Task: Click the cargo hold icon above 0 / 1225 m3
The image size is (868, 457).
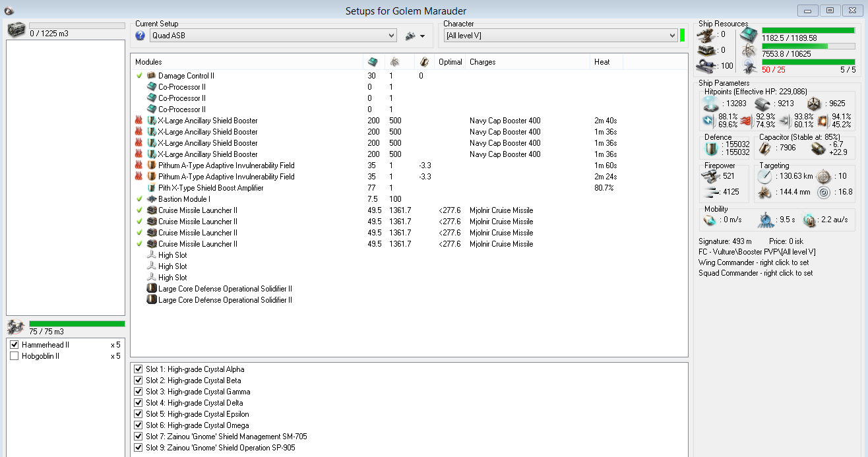Action: tap(15, 30)
